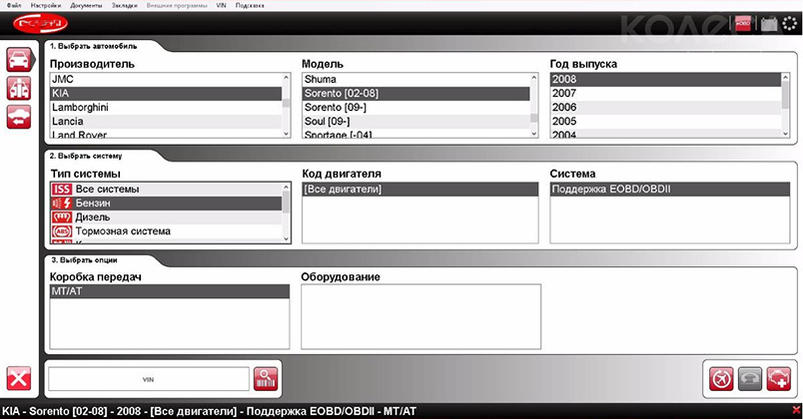803x419 pixels.
Task: Select Поддержка EOBD/OBDII system
Action: click(x=670, y=189)
